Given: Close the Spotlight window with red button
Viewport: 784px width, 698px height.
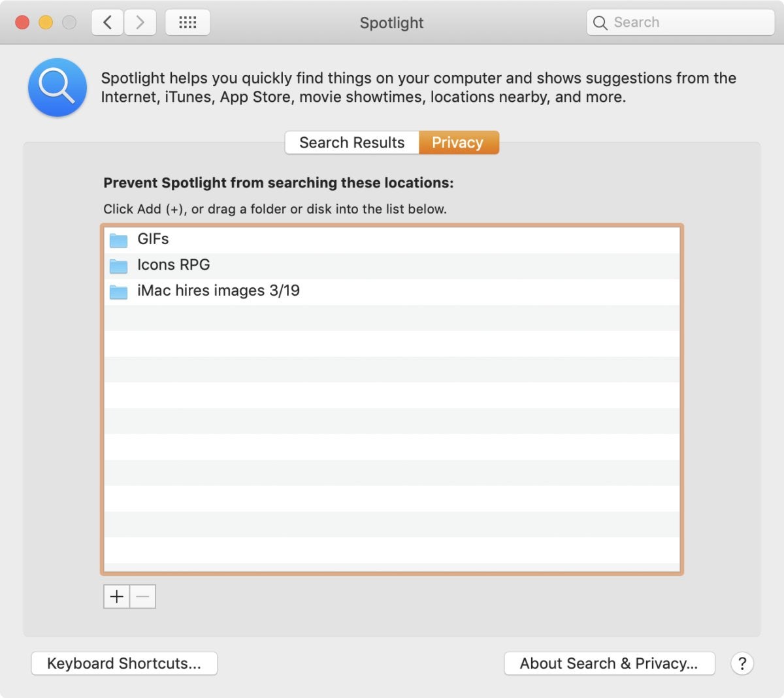Looking at the screenshot, I should coord(22,23).
